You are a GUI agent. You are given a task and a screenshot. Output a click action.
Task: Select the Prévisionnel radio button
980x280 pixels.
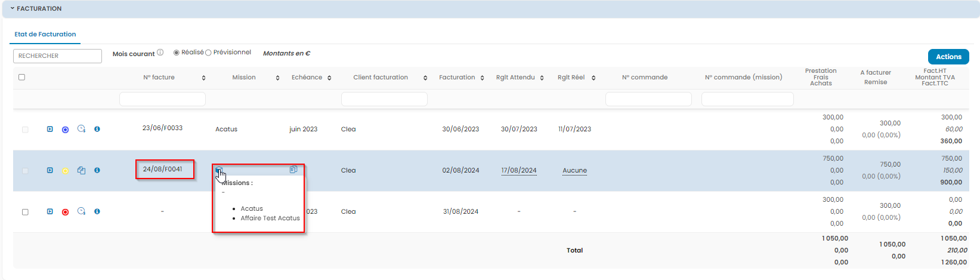[209, 53]
